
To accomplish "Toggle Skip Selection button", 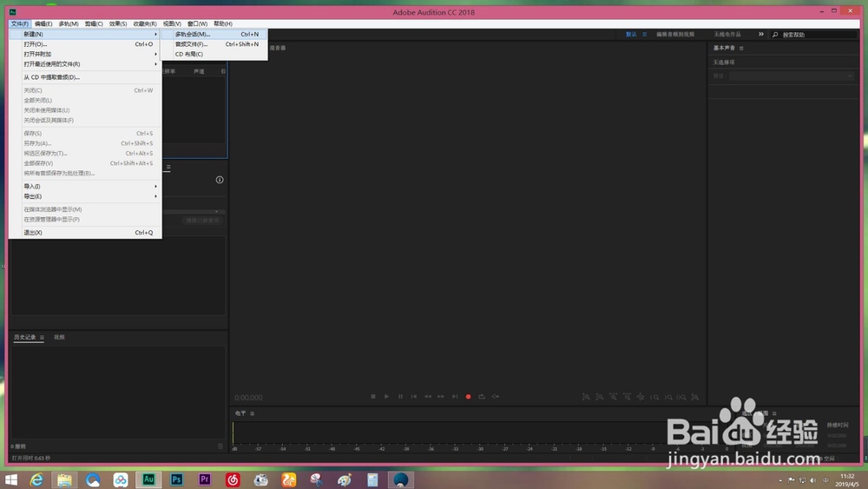I will pos(496,397).
